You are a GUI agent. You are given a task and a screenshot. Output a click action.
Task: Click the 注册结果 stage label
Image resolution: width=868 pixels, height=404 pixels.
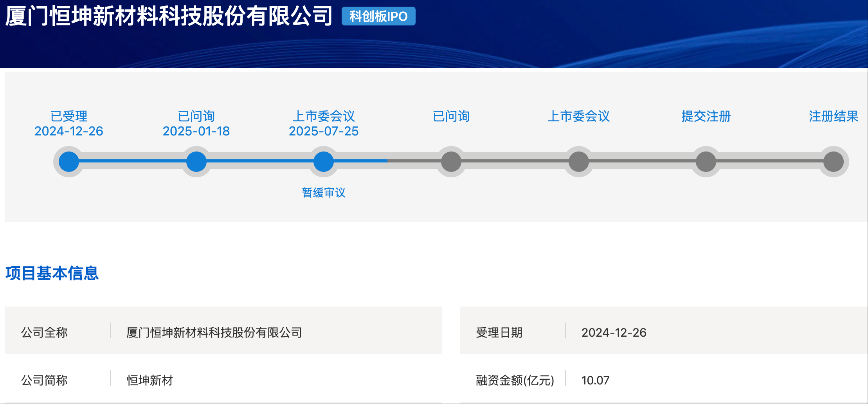pos(834,116)
